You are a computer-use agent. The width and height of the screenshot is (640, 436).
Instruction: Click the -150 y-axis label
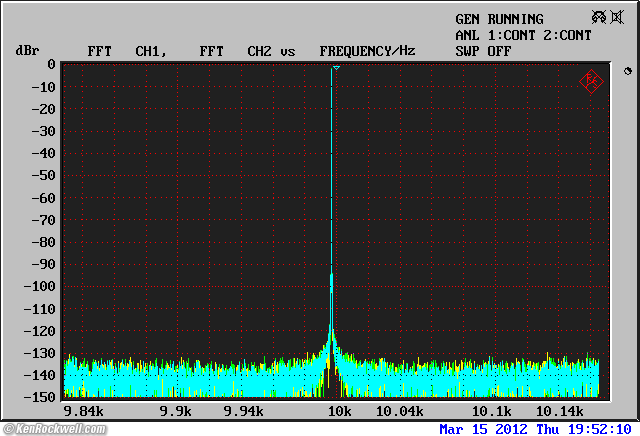point(39,397)
